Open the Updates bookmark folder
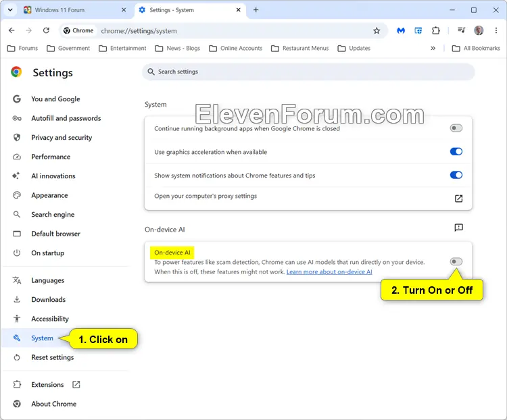This screenshot has height=420, width=507. click(x=354, y=49)
